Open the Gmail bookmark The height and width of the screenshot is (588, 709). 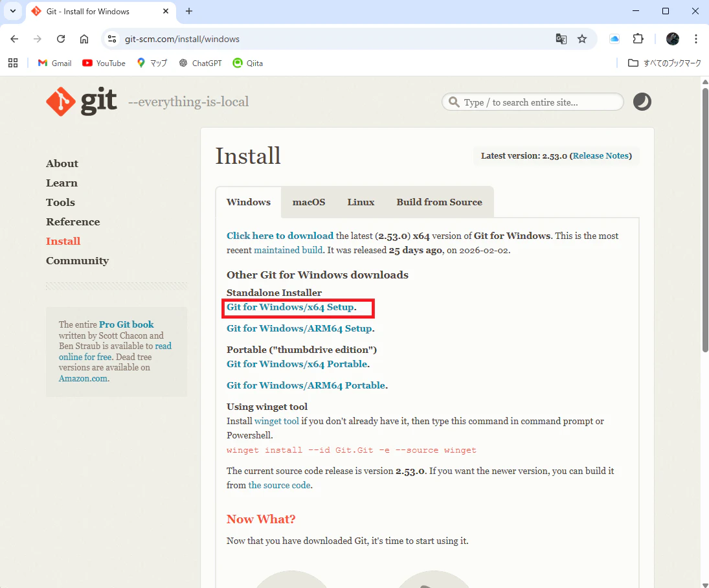[x=54, y=63]
